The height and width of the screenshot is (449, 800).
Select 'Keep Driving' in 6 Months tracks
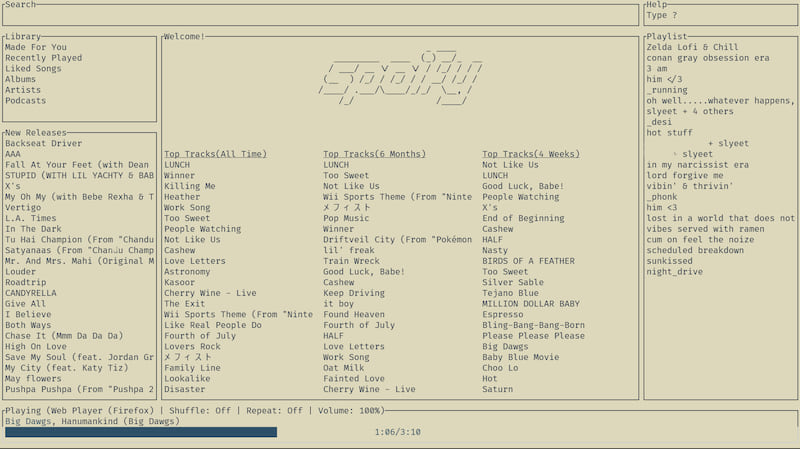(354, 293)
